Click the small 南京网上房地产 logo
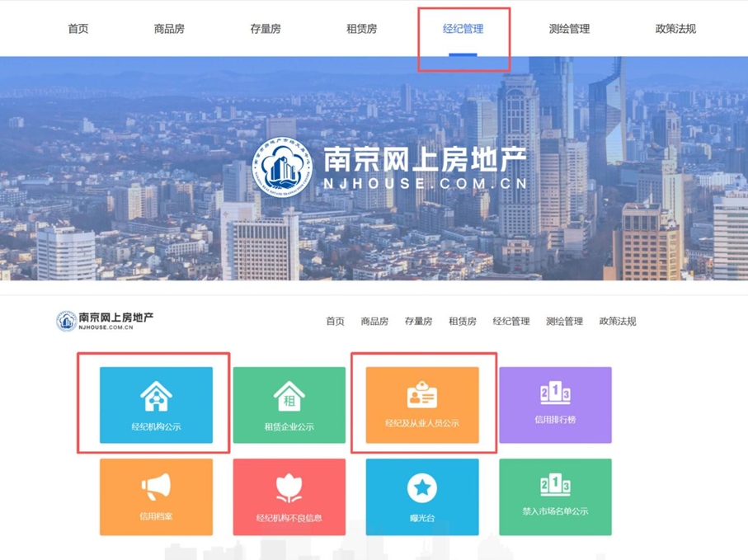The width and height of the screenshot is (748, 560). click(105, 321)
